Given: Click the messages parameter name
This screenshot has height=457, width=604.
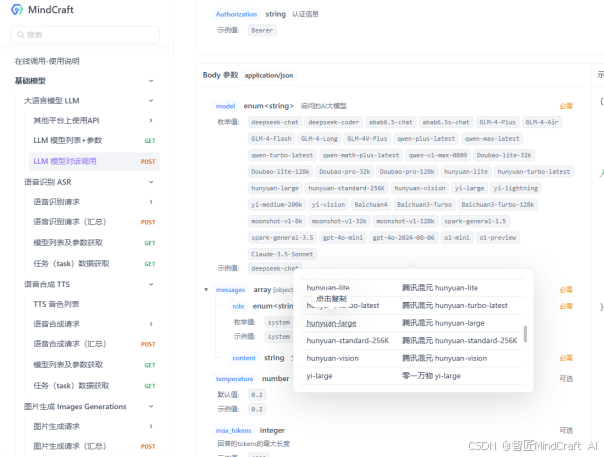Looking at the screenshot, I should (230, 290).
